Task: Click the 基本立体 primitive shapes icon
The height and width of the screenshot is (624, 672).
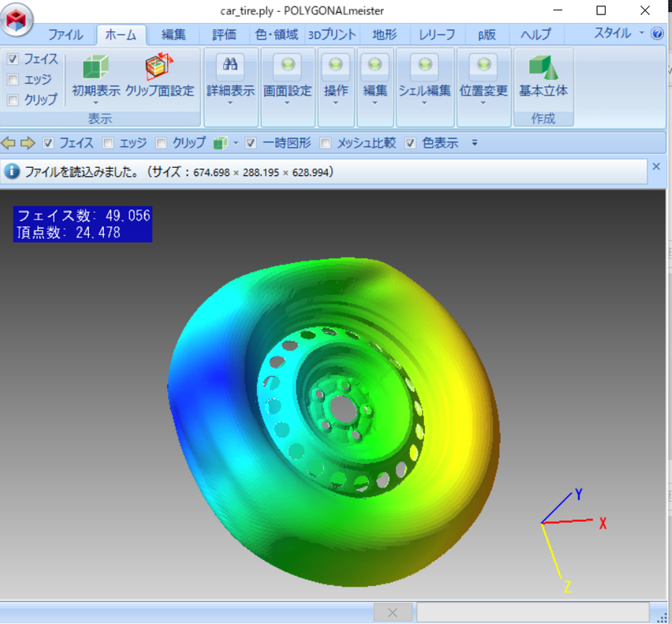Action: (x=543, y=66)
